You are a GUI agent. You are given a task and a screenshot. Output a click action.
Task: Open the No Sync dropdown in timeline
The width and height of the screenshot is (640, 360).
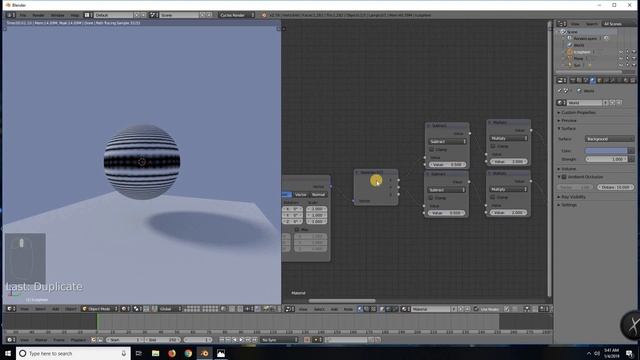point(280,340)
